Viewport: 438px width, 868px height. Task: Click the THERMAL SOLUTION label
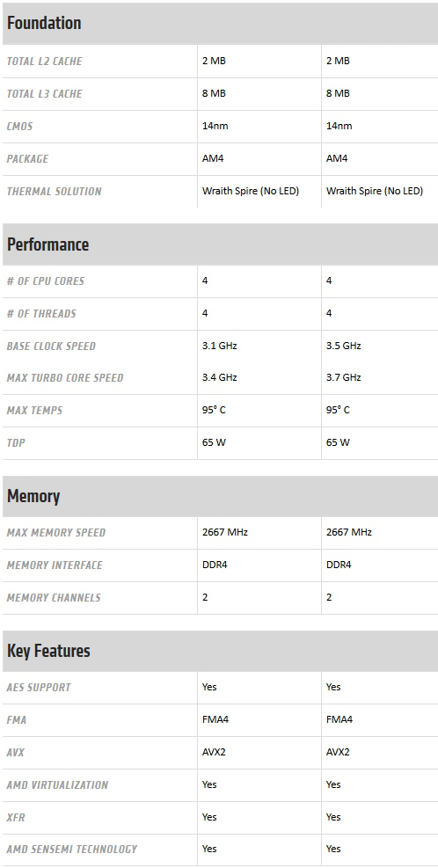[x=55, y=192]
